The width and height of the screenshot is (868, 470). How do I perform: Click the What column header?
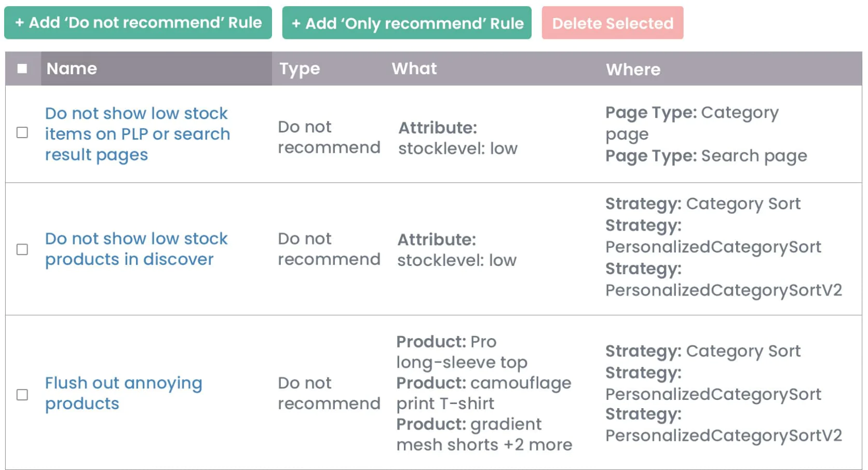(414, 69)
